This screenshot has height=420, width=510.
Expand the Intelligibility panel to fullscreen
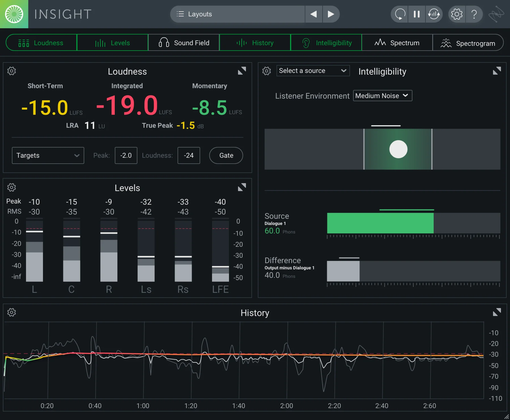(497, 71)
